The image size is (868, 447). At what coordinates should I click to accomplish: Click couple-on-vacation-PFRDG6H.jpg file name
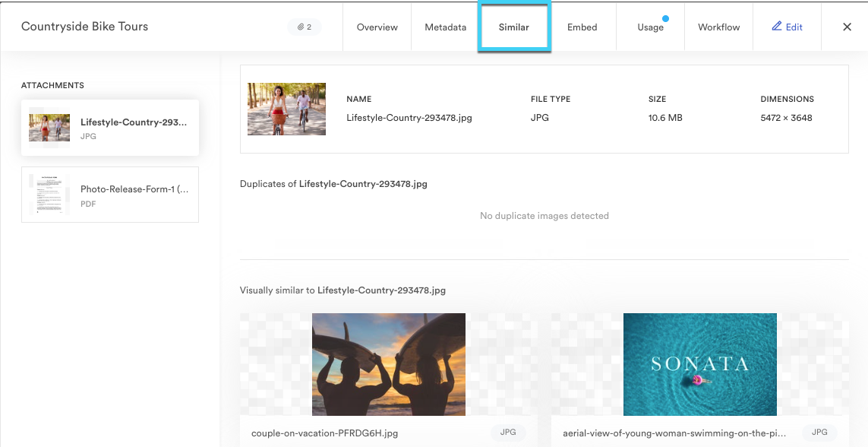[x=324, y=433]
